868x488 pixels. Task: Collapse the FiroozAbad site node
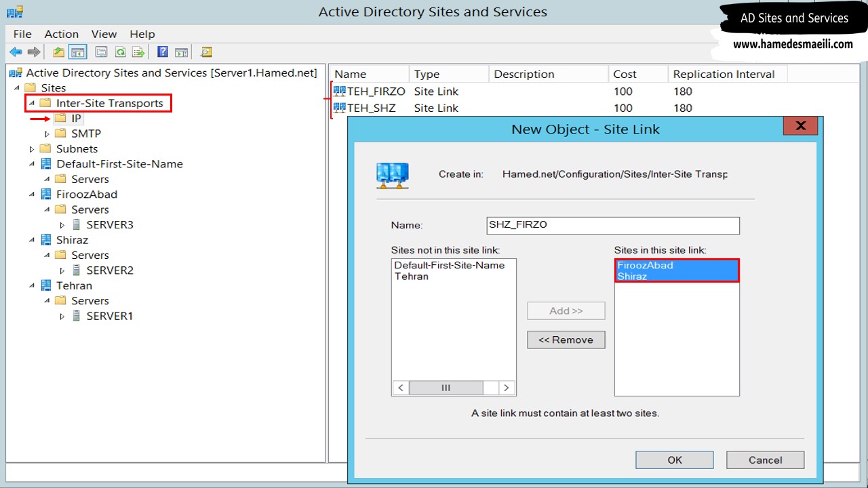point(32,195)
